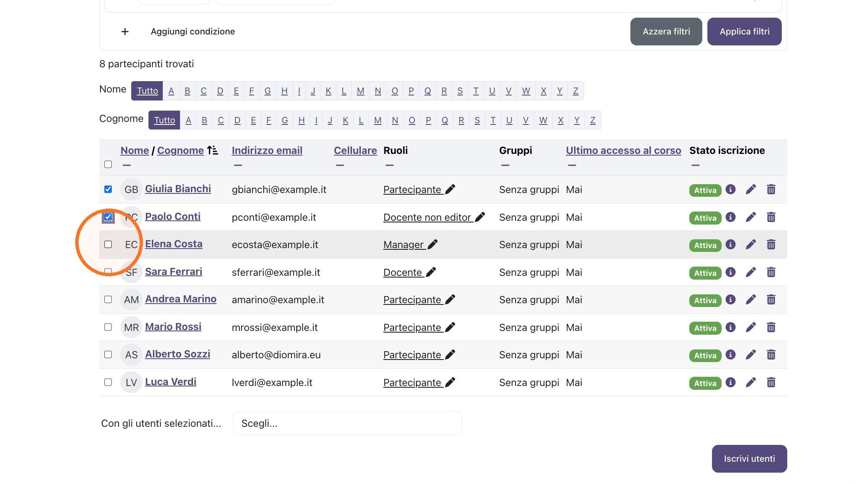
Task: Collapse the Gruppi column via dash
Action: [x=505, y=165]
